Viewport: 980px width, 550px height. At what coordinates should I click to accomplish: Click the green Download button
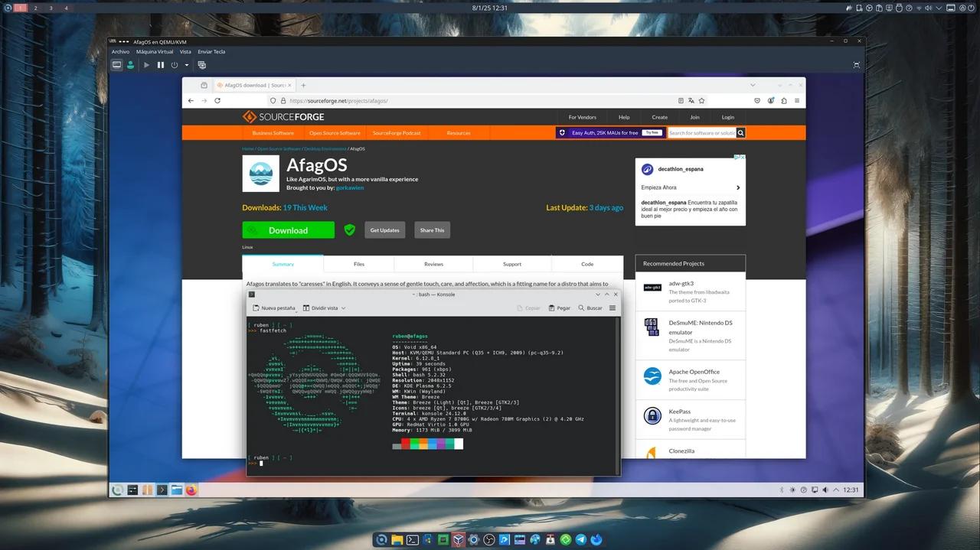289,230
